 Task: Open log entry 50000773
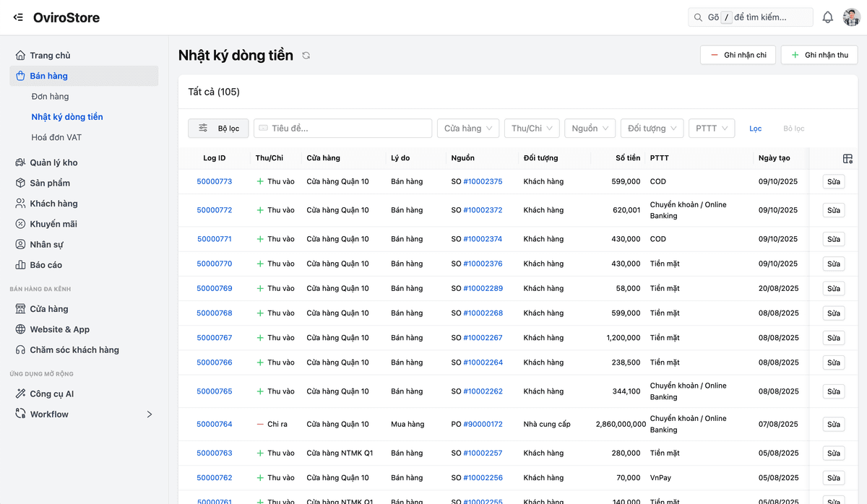coord(215,182)
